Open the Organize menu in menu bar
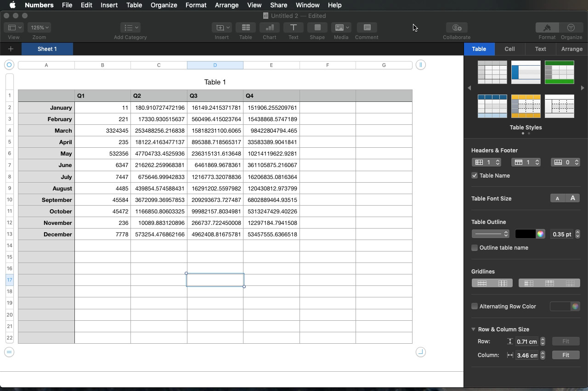The height and width of the screenshot is (391, 588). 164,5
